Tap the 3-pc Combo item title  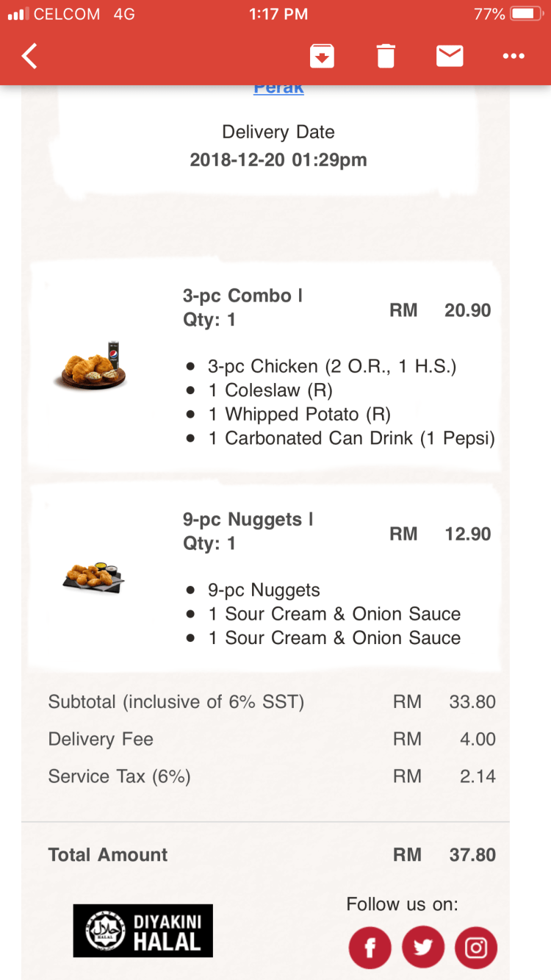[x=242, y=296]
